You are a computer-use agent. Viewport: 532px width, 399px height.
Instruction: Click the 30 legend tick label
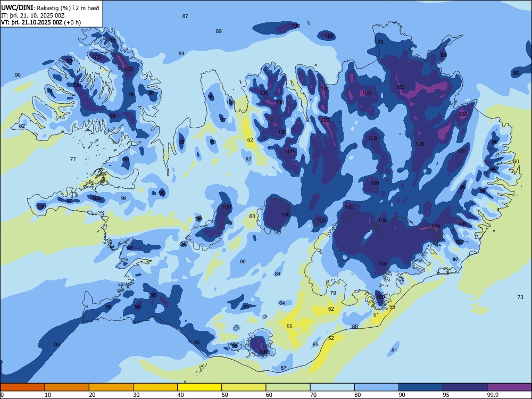click(x=136, y=395)
